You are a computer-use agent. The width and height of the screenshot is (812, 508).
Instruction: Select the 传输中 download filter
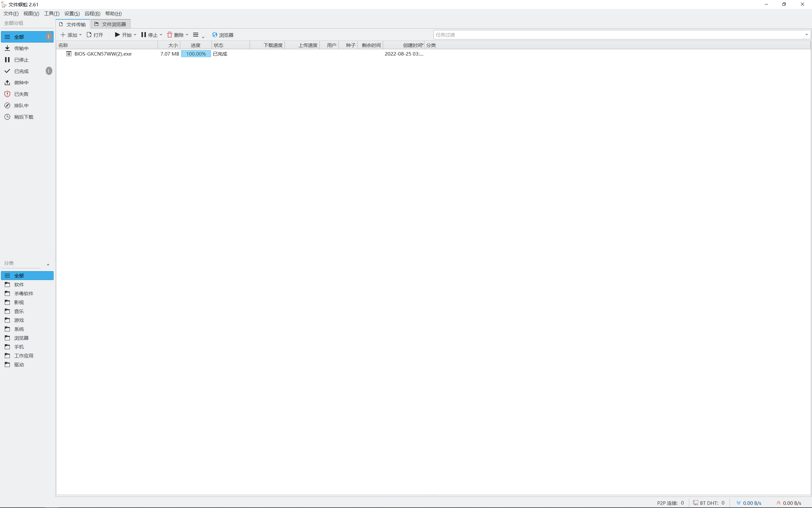[27, 48]
